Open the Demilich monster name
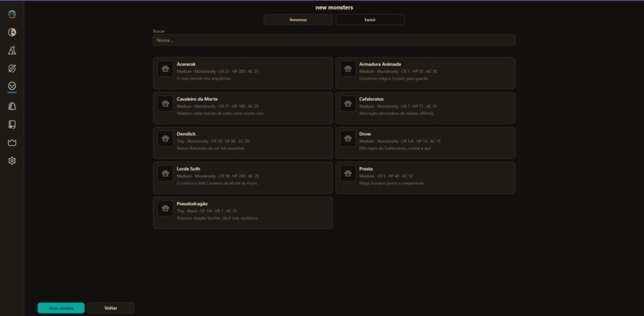The height and width of the screenshot is (316, 644). (186, 134)
